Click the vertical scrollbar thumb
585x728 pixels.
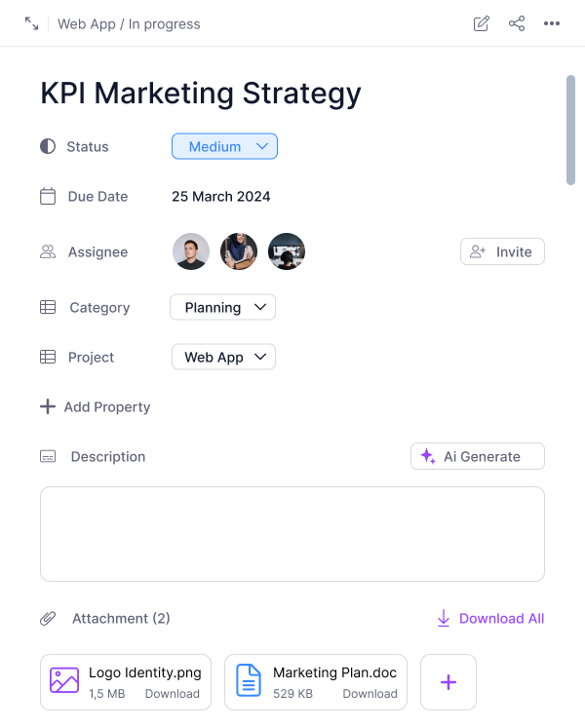[x=570, y=130]
